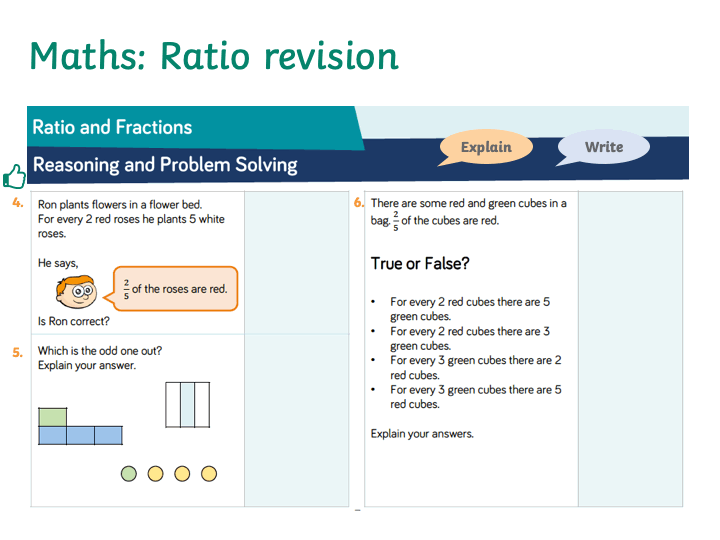Viewport: 720px width, 540px height.
Task: Click the Reasoning and Problem Solving banner
Action: click(x=165, y=164)
